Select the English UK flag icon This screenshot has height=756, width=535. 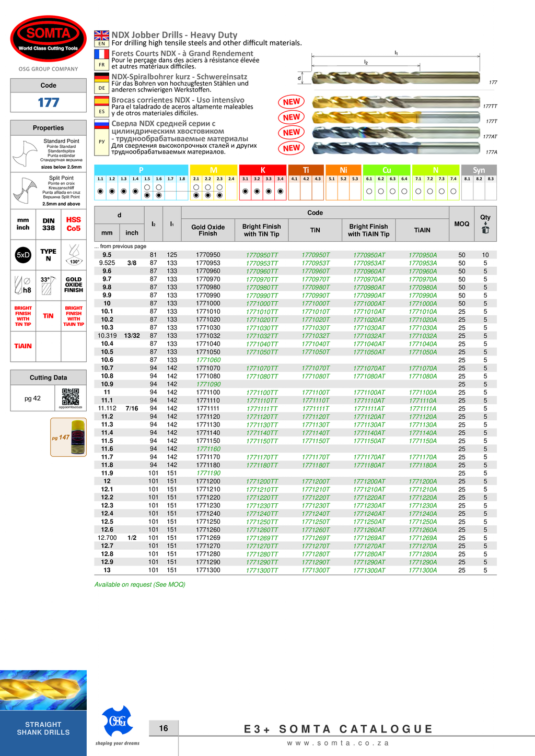coord(101,36)
